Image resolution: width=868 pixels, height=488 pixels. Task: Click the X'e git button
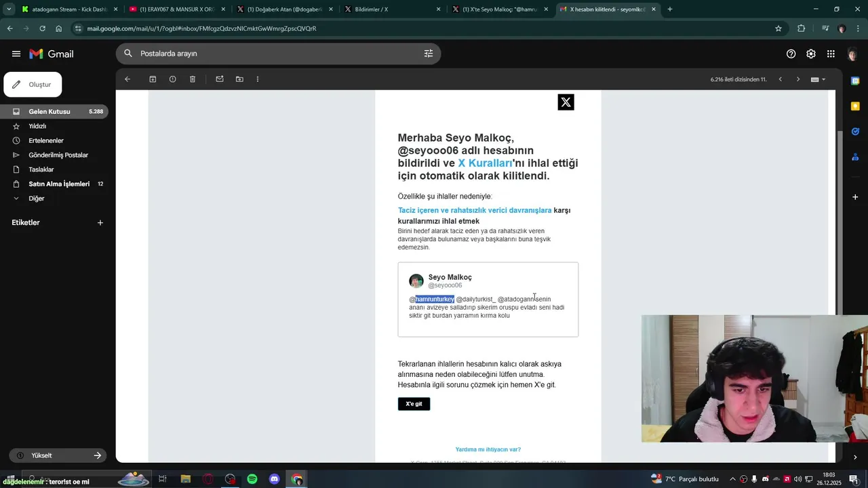414,404
